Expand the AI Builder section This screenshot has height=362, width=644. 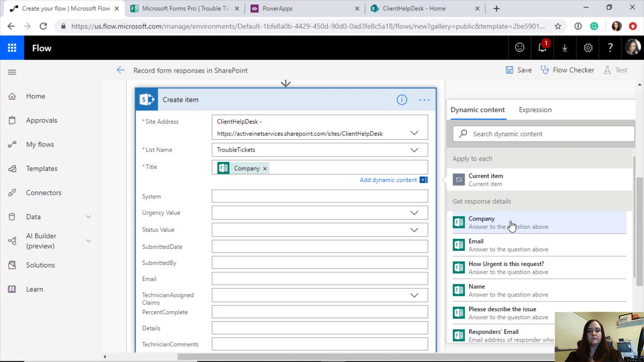(x=89, y=241)
